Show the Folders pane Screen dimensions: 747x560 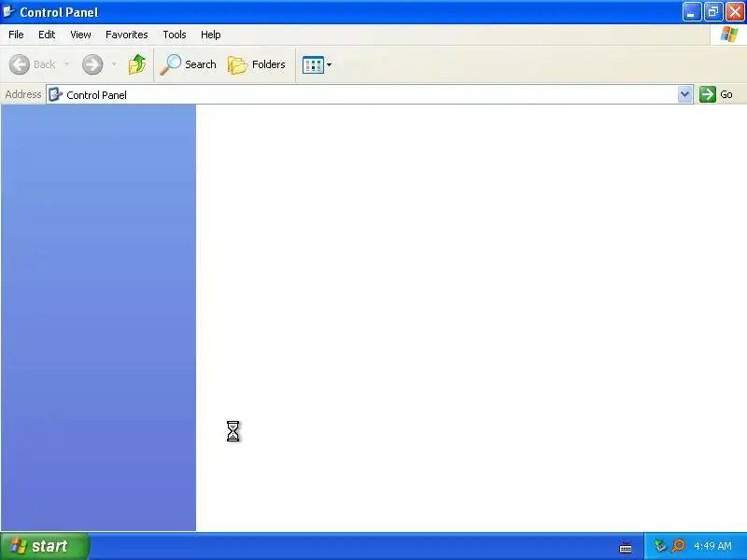[x=257, y=64]
